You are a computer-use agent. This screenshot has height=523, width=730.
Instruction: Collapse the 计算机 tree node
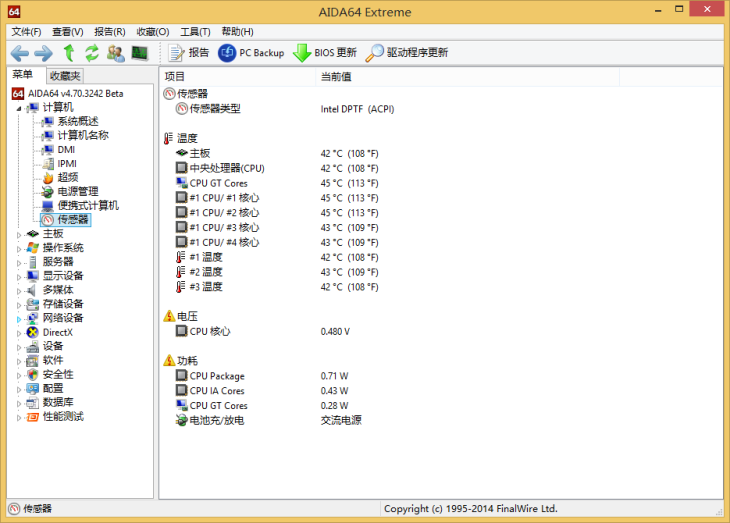pos(19,109)
